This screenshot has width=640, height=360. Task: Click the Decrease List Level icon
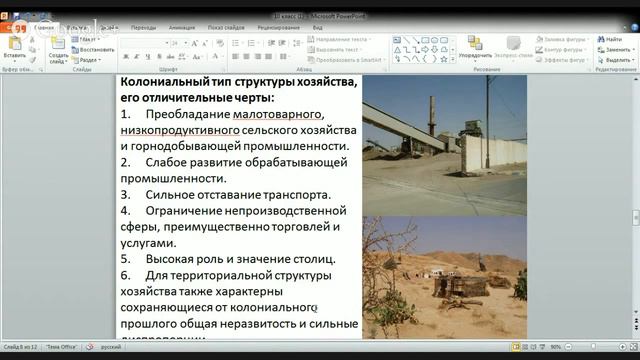tap(271, 43)
